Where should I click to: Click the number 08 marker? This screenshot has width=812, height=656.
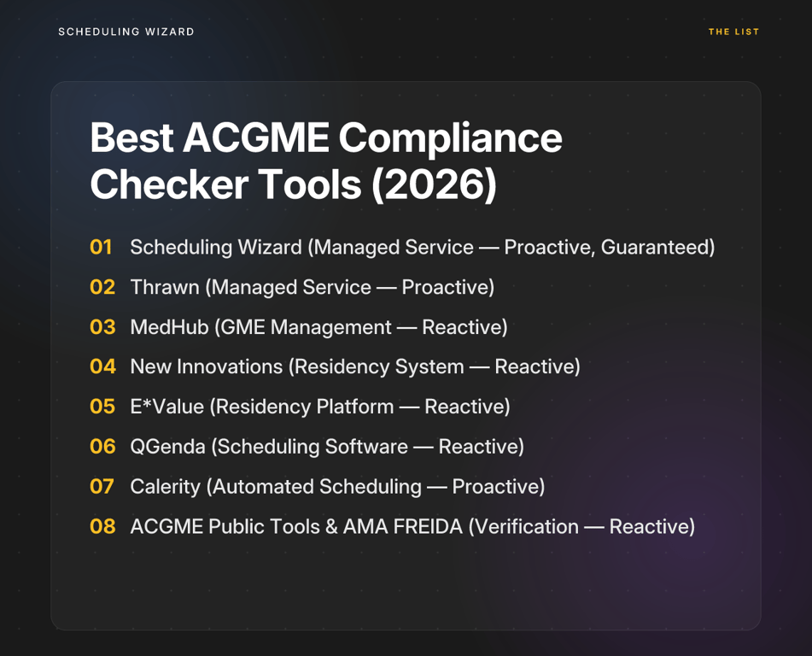[x=102, y=526]
